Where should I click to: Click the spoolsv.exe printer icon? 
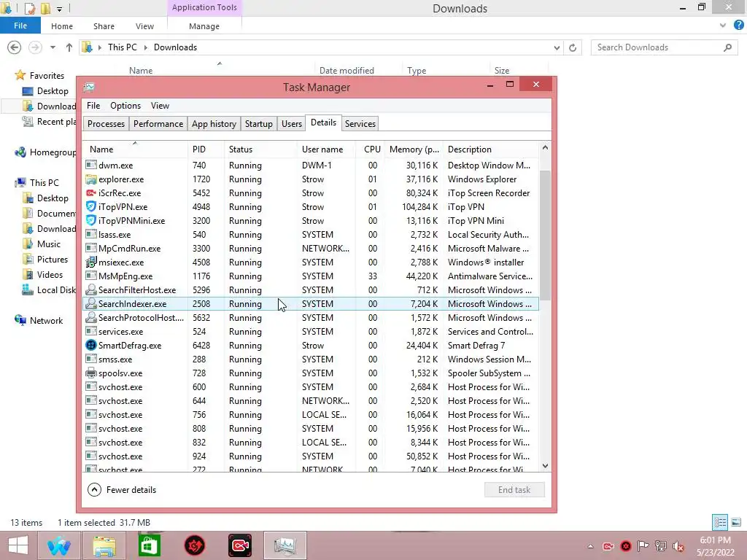pos(90,373)
